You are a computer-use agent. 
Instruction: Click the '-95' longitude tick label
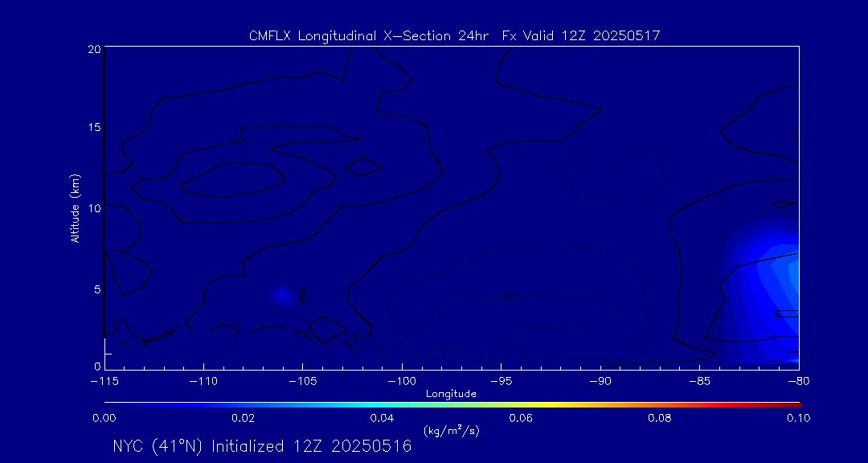pos(501,383)
